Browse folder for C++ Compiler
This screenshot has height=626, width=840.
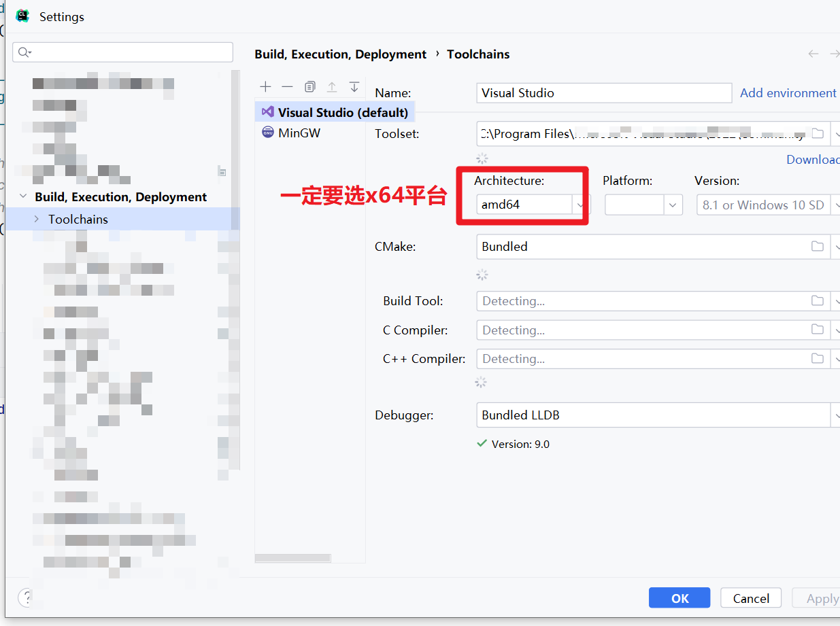pyautogui.click(x=818, y=358)
